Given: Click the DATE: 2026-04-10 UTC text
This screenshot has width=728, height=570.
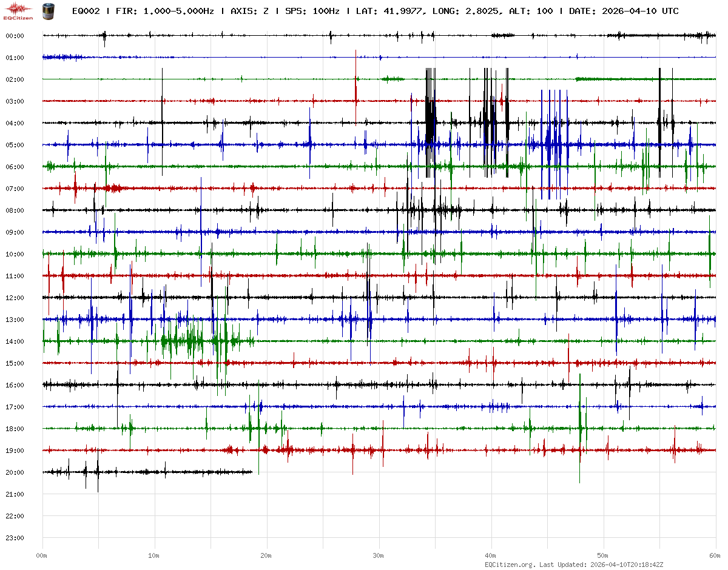Looking at the screenshot, I should click(624, 12).
